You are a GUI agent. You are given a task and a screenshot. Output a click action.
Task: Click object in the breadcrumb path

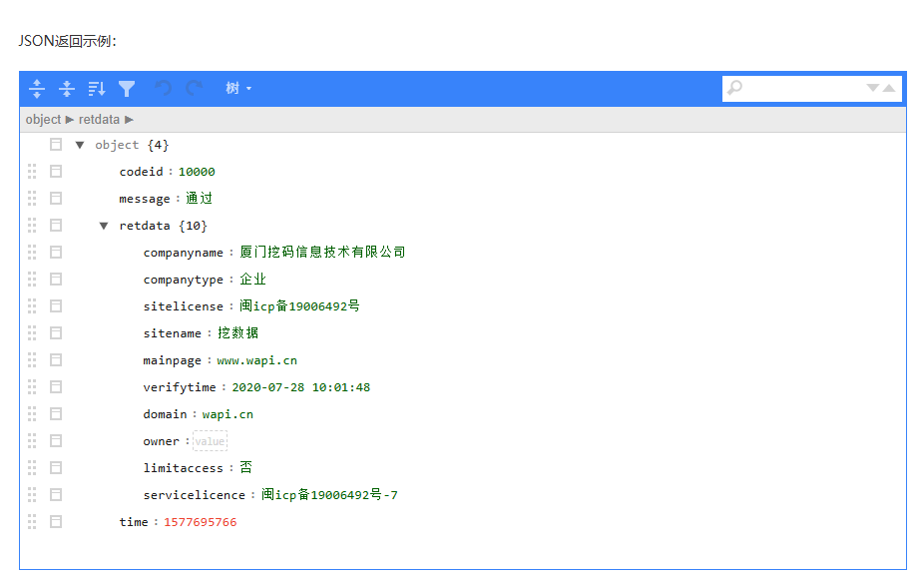pos(43,119)
